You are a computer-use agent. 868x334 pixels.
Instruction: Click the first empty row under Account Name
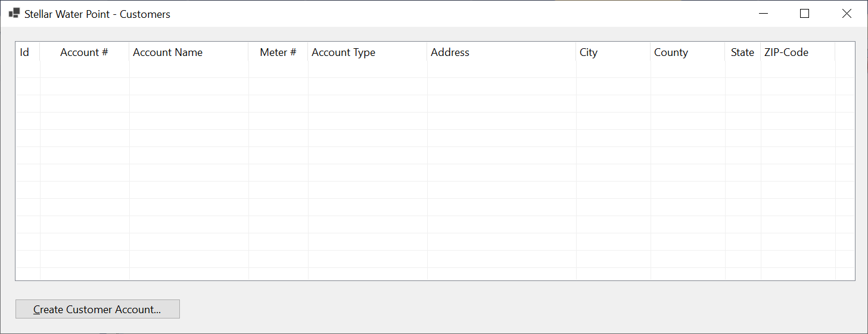coord(189,70)
